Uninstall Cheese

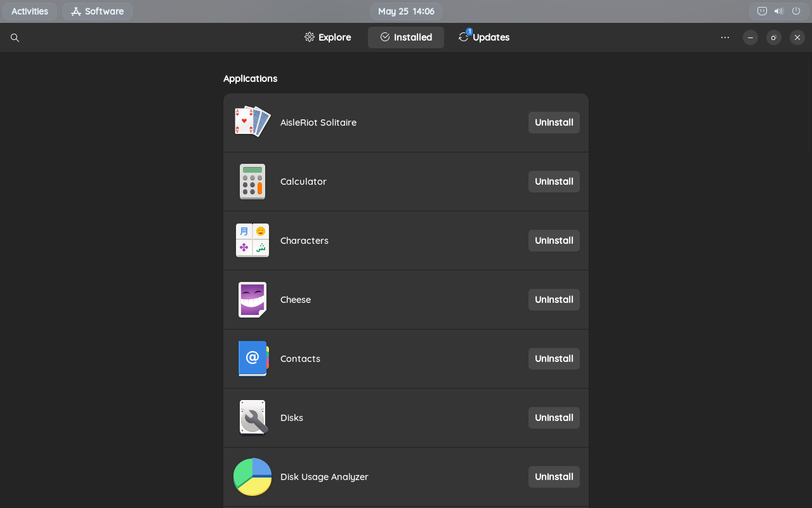554,300
